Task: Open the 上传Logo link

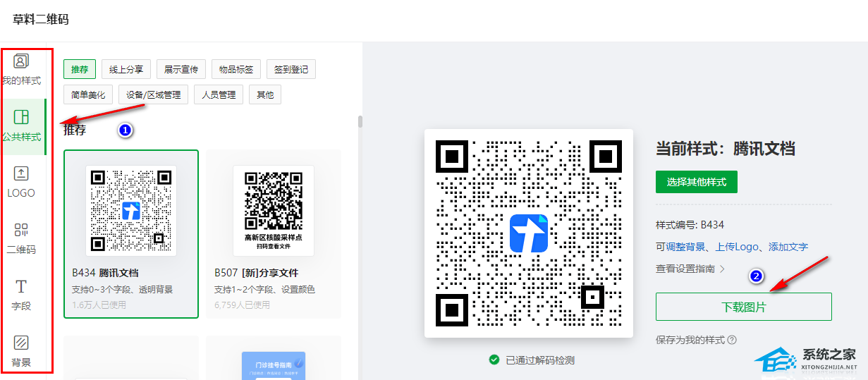Action: tap(737, 247)
